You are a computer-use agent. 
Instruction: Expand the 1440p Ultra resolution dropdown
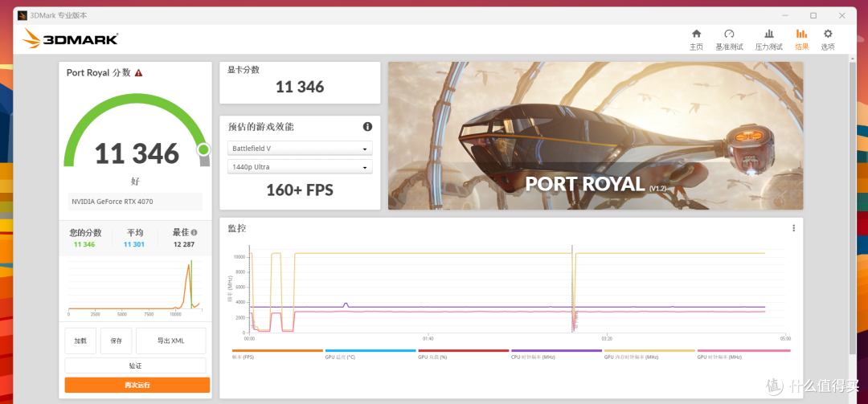[x=300, y=166]
